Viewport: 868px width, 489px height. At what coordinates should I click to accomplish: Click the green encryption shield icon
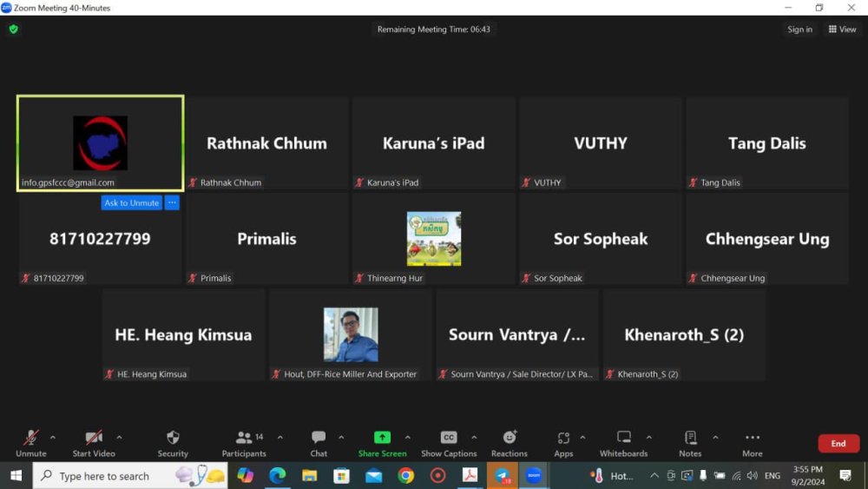tap(13, 29)
